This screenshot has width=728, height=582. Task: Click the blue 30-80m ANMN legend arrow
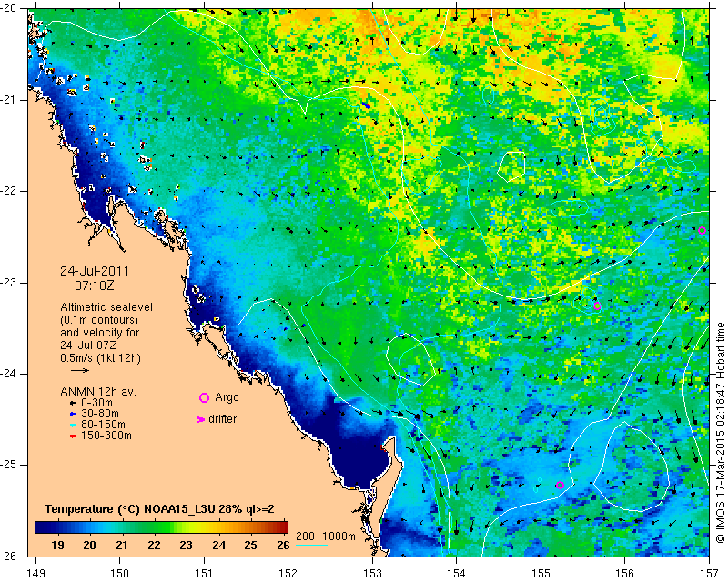pos(73,414)
